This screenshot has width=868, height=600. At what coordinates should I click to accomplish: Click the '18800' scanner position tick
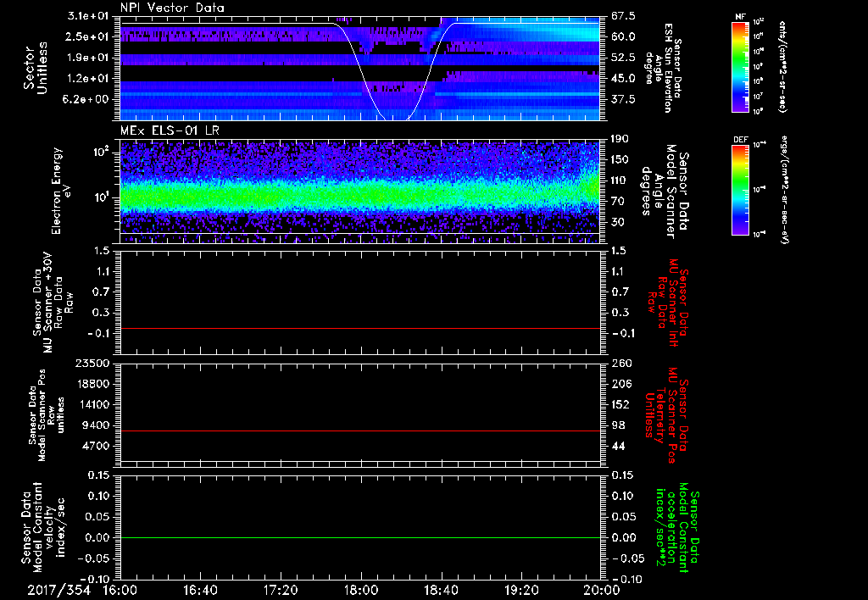pos(95,384)
